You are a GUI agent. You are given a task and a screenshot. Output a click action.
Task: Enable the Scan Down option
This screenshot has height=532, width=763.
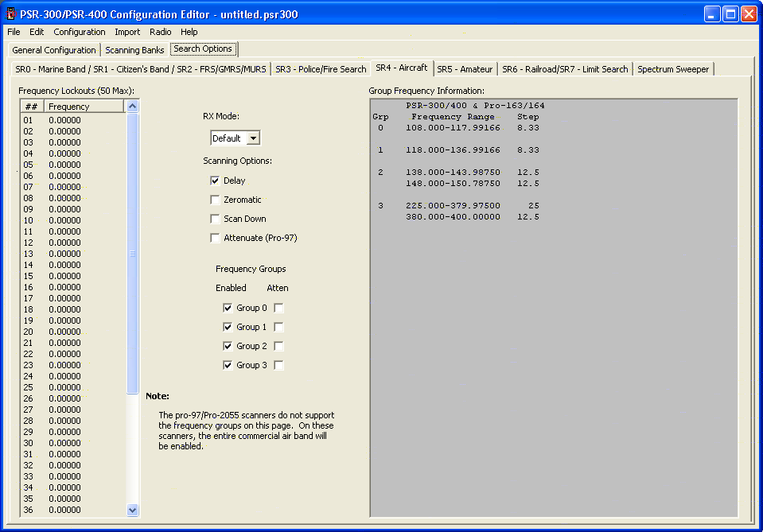pos(215,219)
